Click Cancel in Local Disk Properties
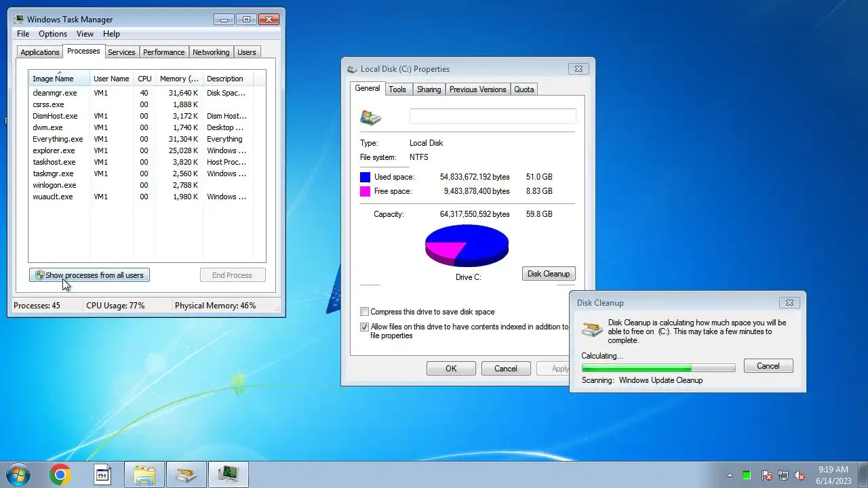This screenshot has height=488, width=868. 506,369
